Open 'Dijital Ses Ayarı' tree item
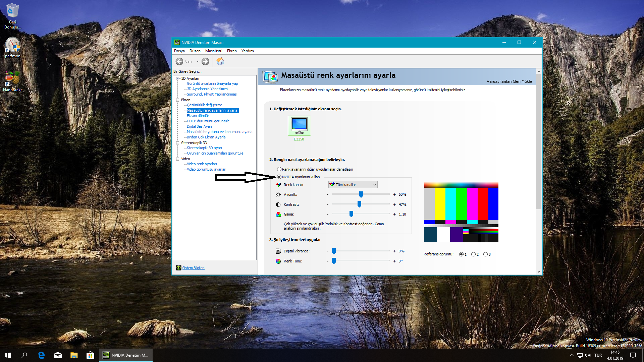 (x=199, y=126)
